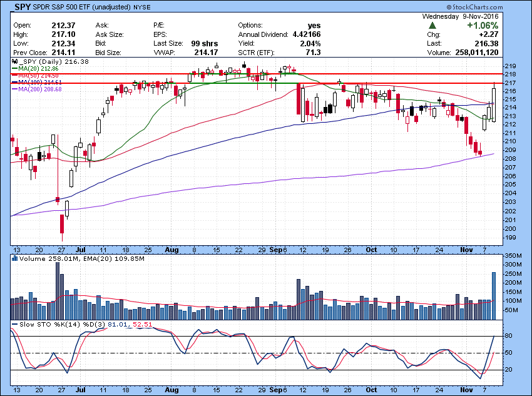Click the VWAP value '214.17'
Viewport: 532px width, 396px height.
(x=207, y=53)
